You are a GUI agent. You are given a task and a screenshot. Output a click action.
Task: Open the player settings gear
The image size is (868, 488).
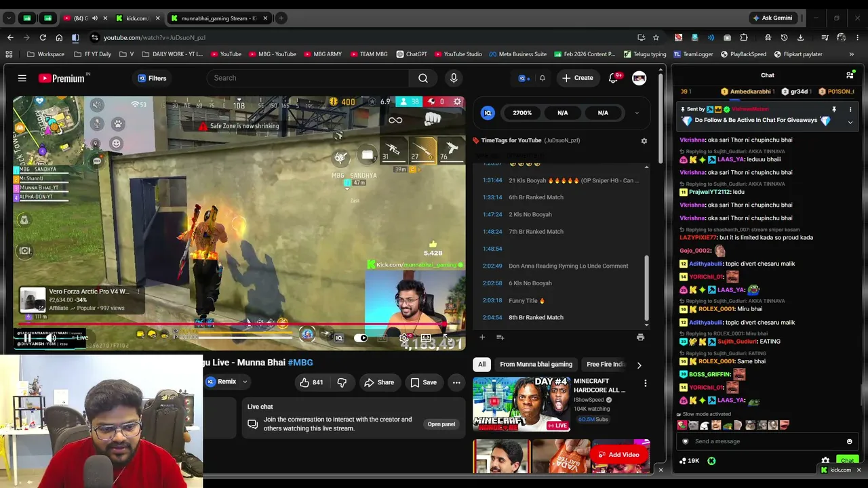(x=404, y=338)
